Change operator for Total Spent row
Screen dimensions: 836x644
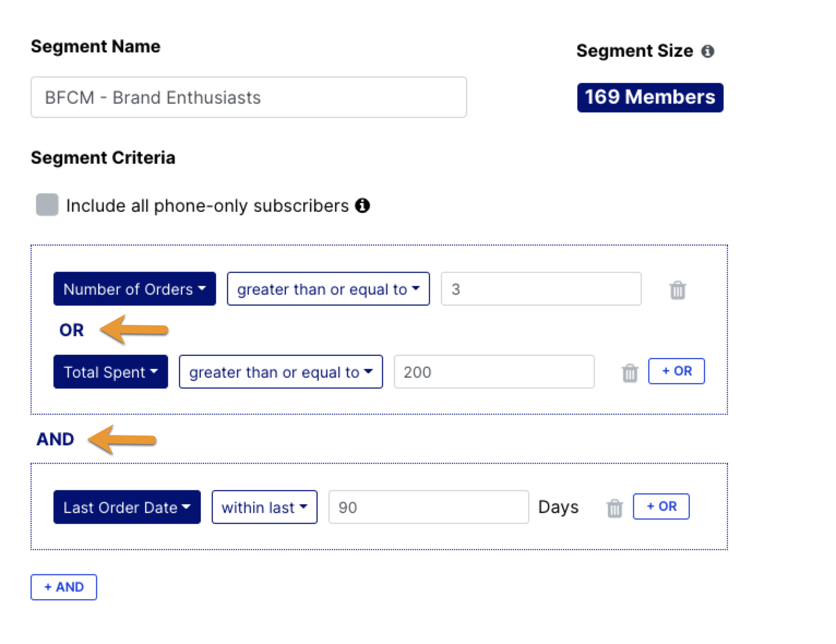coord(280,372)
